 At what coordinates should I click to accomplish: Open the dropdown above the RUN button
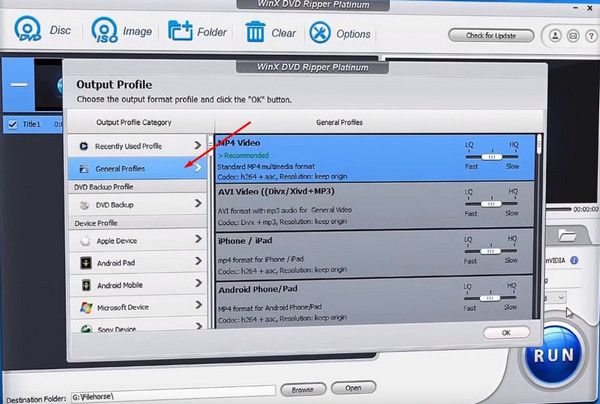pyautogui.click(x=561, y=297)
